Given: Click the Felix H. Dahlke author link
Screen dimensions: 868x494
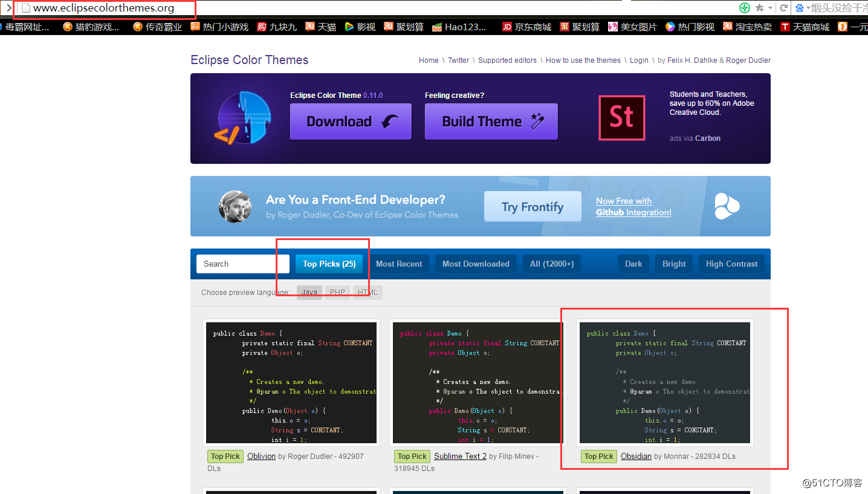Looking at the screenshot, I should coord(692,60).
